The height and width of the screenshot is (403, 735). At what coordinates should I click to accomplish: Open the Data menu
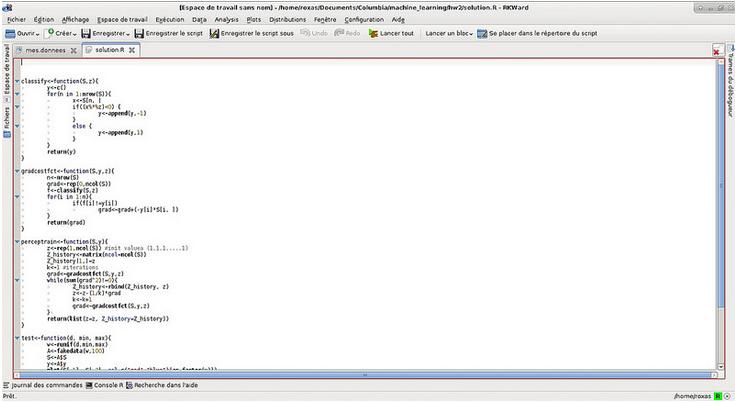click(x=199, y=20)
